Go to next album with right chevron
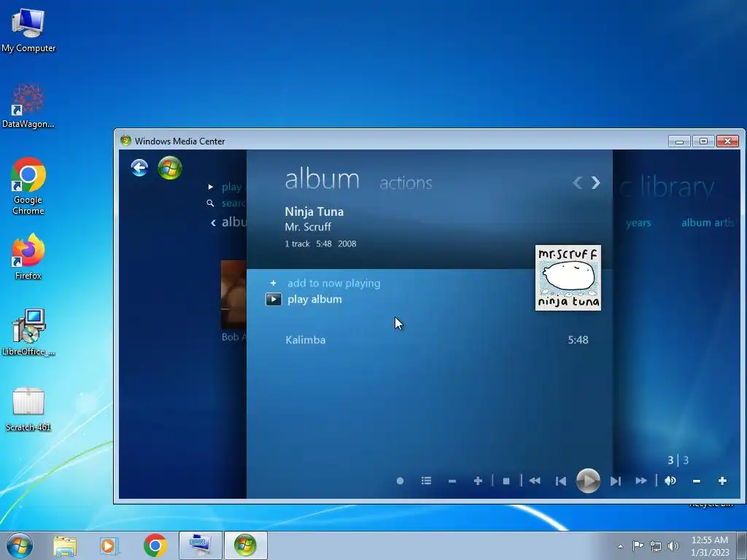The height and width of the screenshot is (560, 747). [595, 182]
